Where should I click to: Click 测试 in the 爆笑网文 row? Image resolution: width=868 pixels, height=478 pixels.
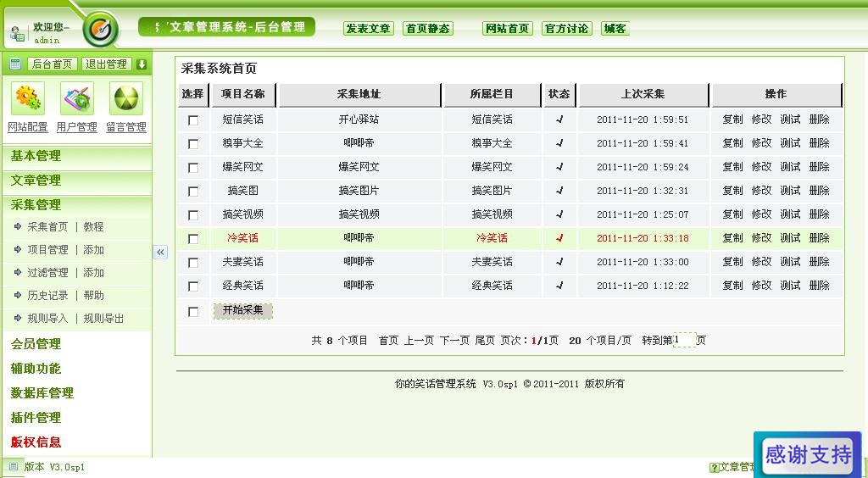(x=791, y=167)
